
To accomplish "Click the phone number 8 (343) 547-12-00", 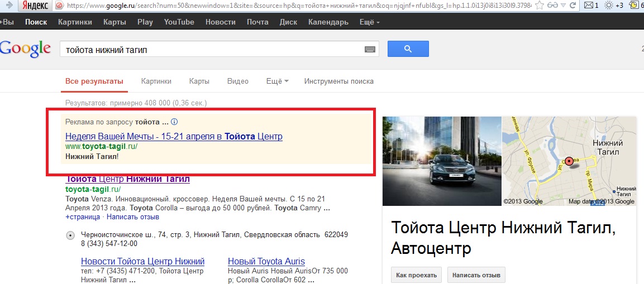I will 109,244.
